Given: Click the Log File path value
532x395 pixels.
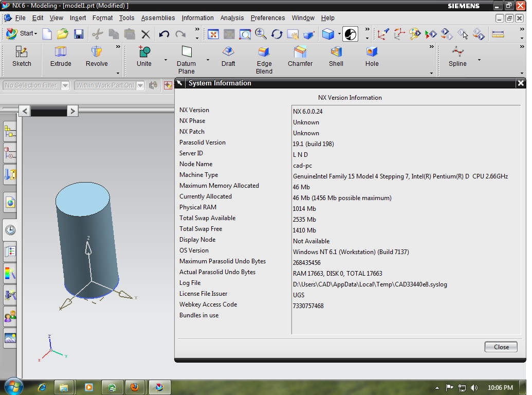Looking at the screenshot, I should [370, 284].
